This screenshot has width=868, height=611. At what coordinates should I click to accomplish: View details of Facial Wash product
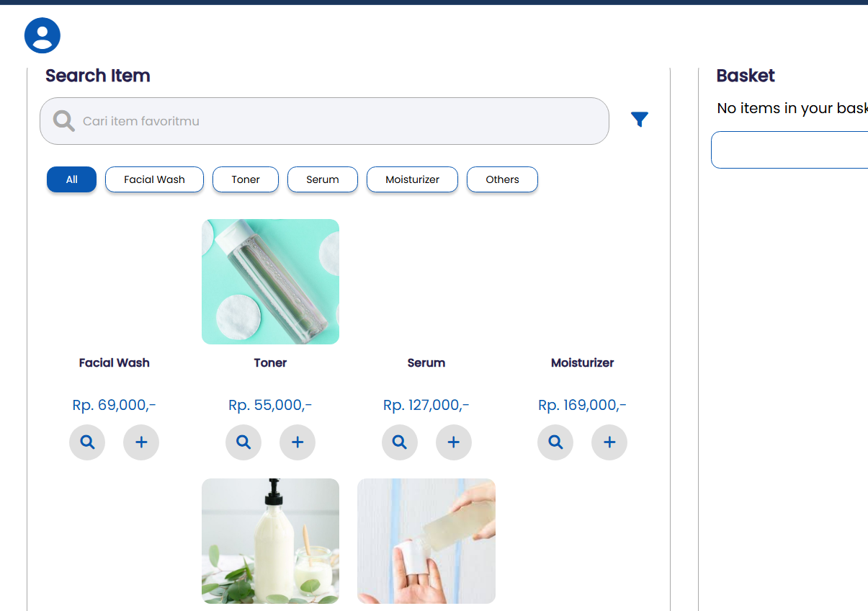[x=87, y=442]
